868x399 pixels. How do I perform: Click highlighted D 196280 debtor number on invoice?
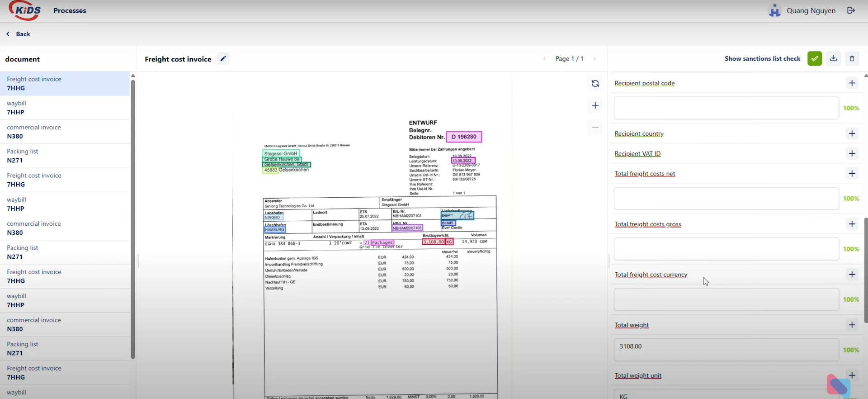click(x=464, y=137)
